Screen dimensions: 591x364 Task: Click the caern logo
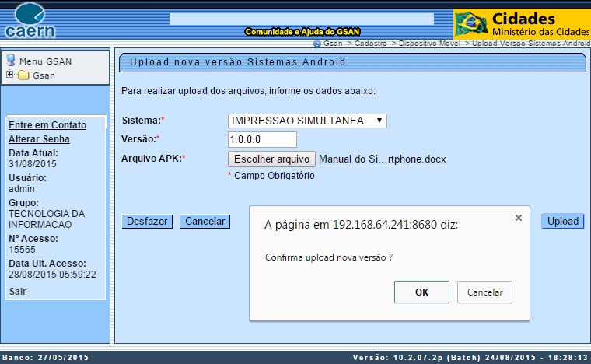tap(30, 20)
